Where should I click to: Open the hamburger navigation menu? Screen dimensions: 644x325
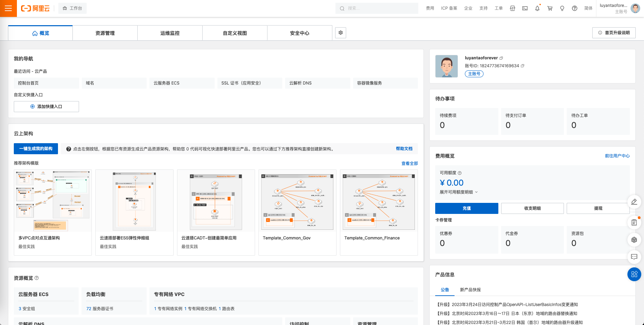[x=8, y=8]
